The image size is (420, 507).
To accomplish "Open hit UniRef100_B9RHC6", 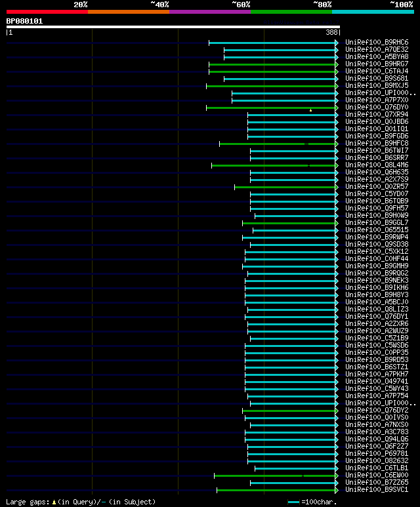I will [x=377, y=43].
